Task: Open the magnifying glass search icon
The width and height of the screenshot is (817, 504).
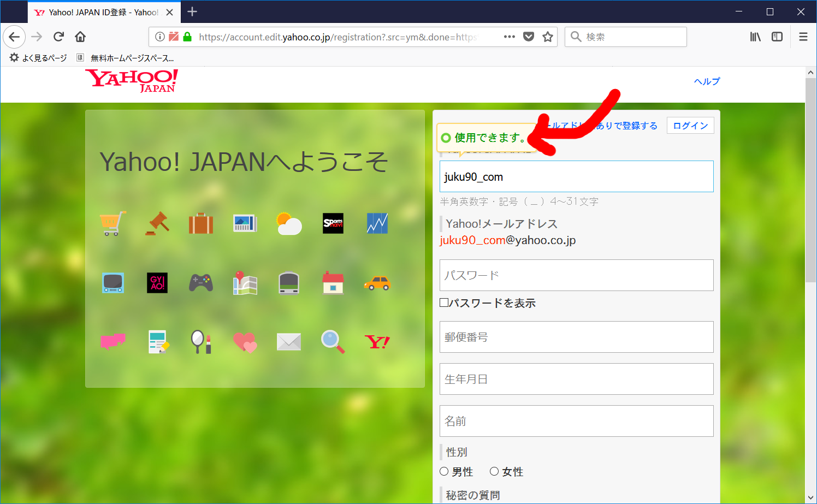Action: 333,342
